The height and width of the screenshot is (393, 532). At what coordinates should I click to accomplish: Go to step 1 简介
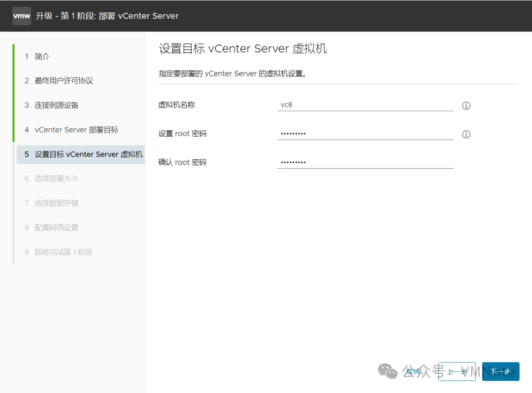37,56
